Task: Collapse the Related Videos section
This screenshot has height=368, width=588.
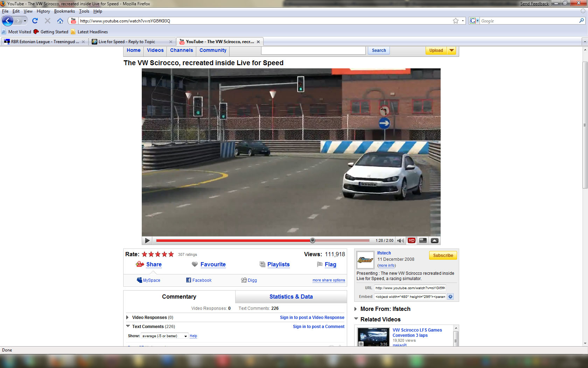Action: (356, 319)
